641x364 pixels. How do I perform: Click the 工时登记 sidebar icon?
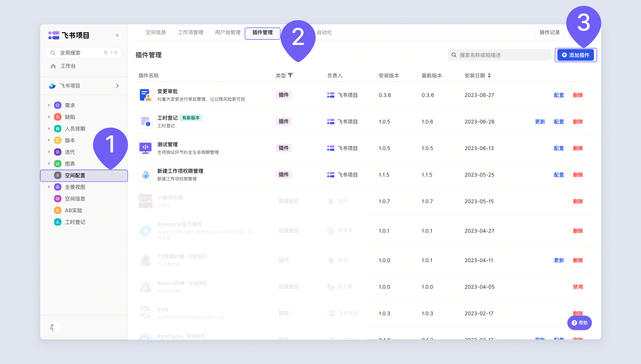click(58, 222)
